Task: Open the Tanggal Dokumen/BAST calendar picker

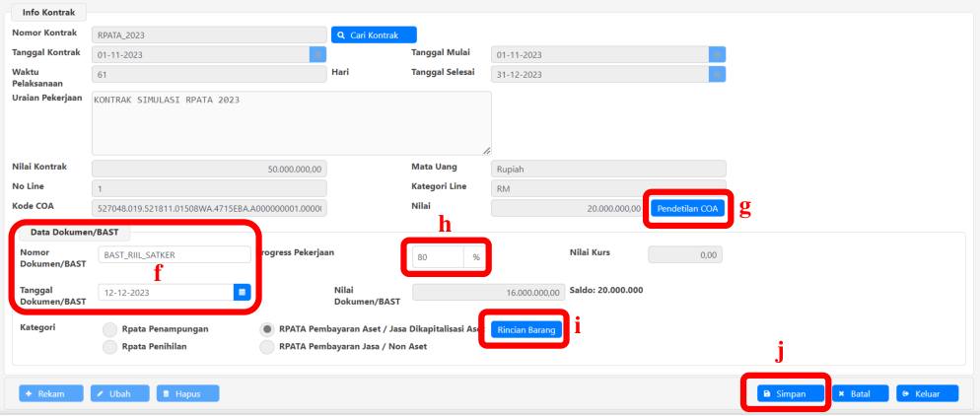Action: coord(242,292)
